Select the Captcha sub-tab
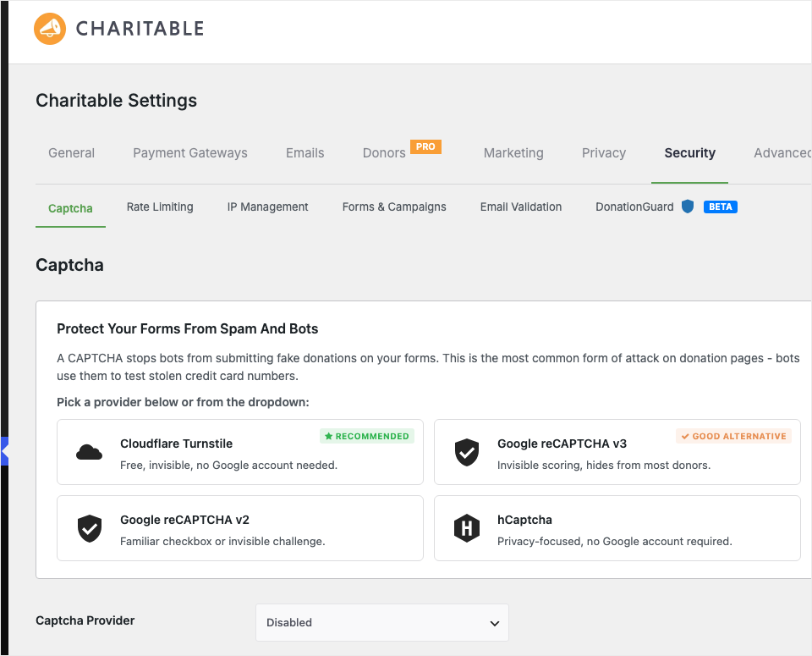812x656 pixels. [70, 208]
